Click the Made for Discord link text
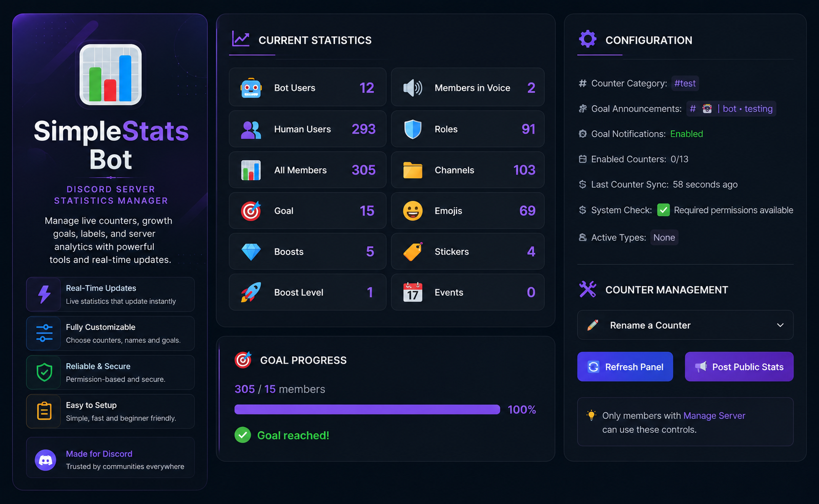This screenshot has width=819, height=504. pyautogui.click(x=99, y=454)
